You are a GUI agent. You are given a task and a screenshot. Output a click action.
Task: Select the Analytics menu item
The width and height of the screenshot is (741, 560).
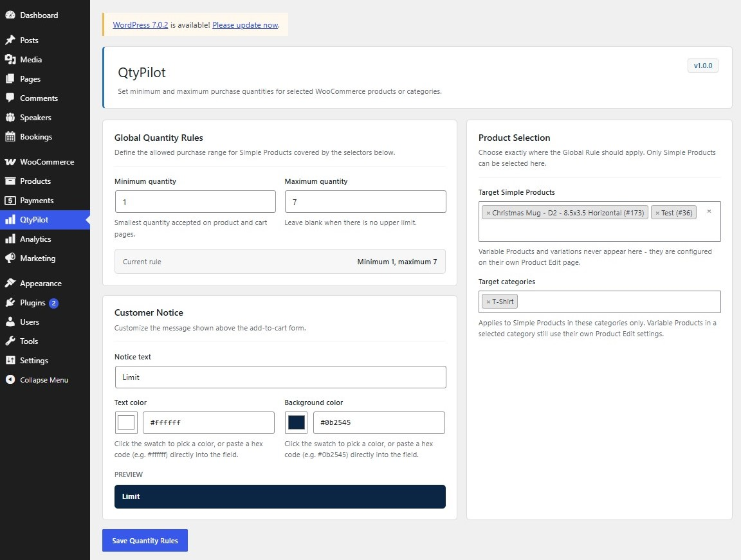pyautogui.click(x=45, y=239)
